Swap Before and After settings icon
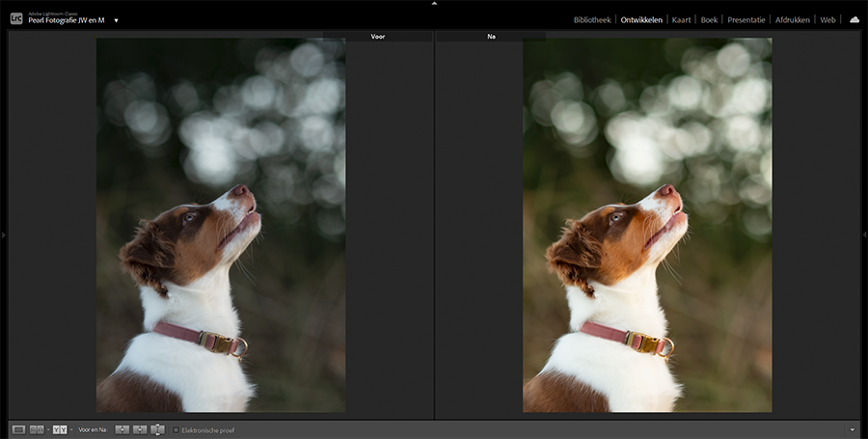868x439 pixels. 158,429
